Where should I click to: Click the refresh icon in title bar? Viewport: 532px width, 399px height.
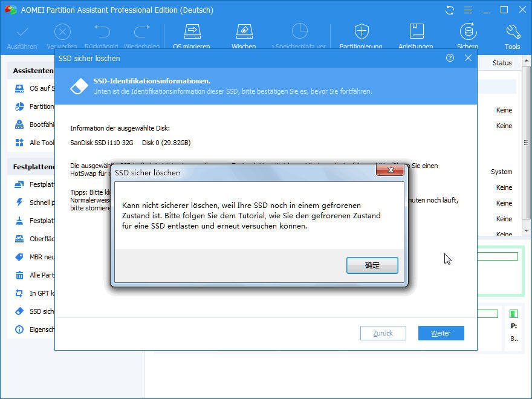pyautogui.click(x=450, y=10)
